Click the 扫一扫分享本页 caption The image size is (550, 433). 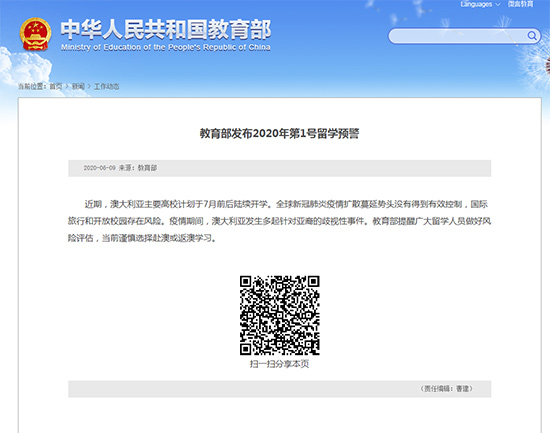[x=280, y=364]
